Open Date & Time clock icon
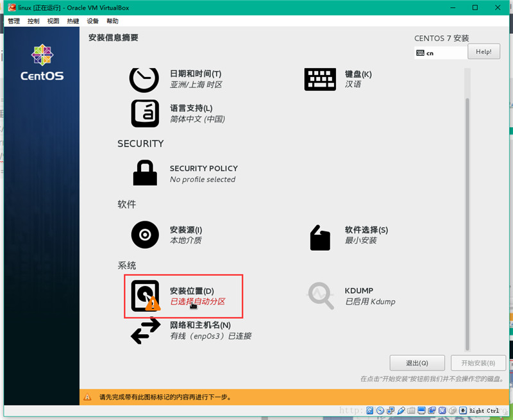Screen dimensions: 513x420 pos(144,80)
